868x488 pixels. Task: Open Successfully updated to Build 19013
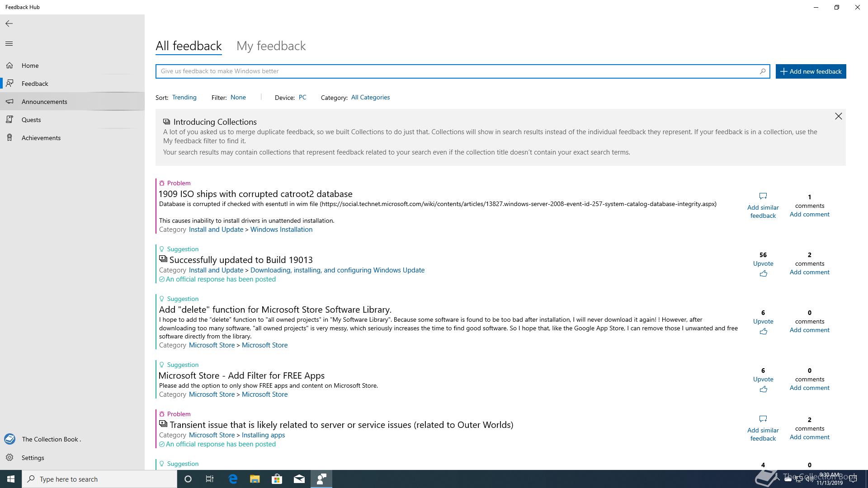click(x=241, y=260)
